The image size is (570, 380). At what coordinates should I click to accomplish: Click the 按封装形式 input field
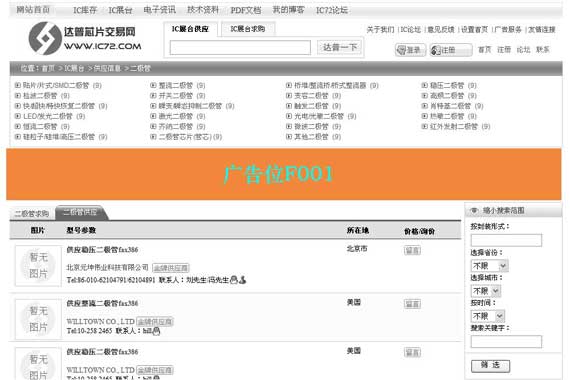click(x=506, y=240)
